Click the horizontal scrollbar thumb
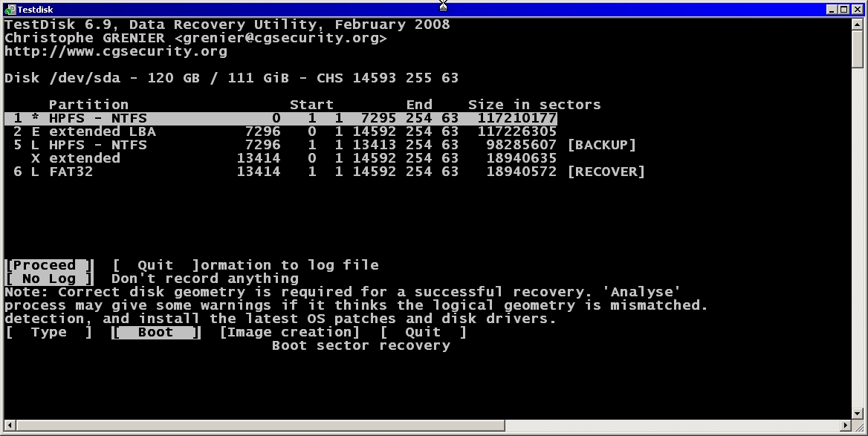868x436 pixels. (260, 425)
